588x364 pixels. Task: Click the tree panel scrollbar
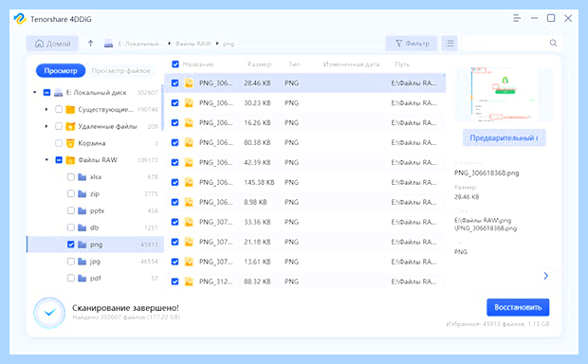pyautogui.click(x=162, y=108)
